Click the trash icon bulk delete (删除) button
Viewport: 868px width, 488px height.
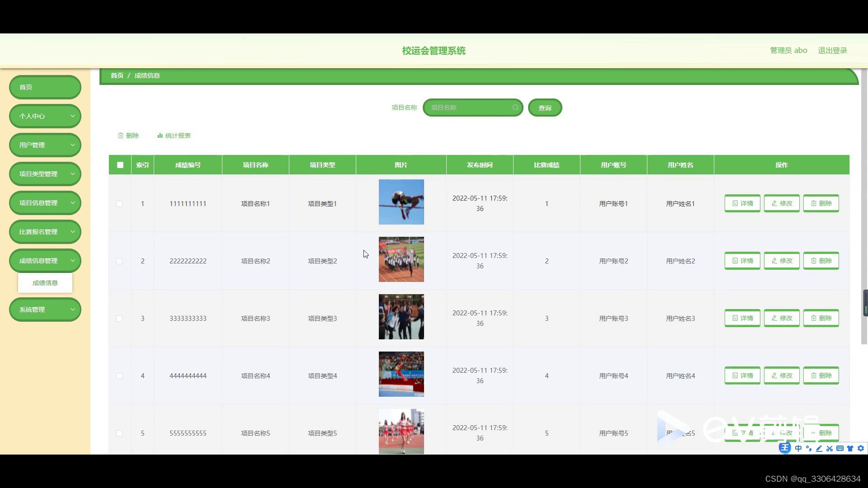pos(128,136)
